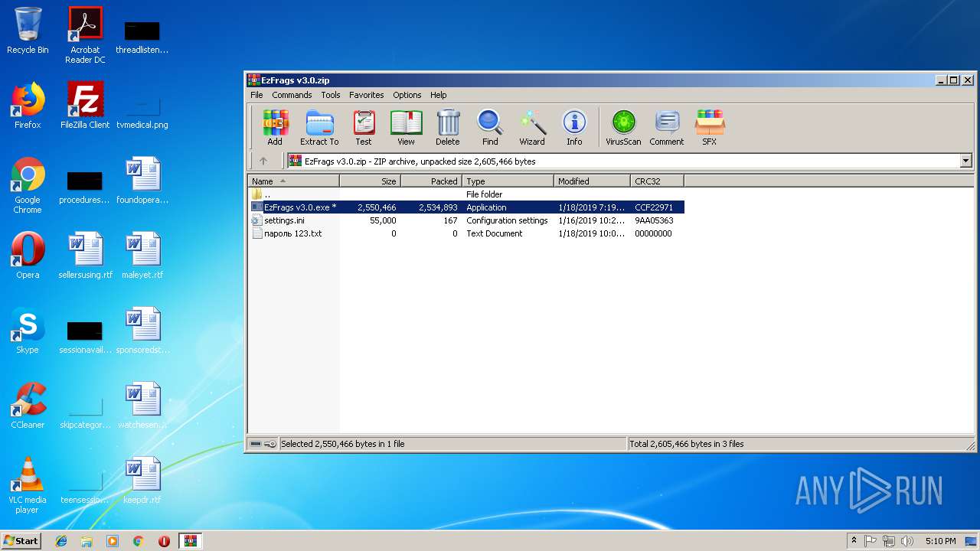980x551 pixels.
Task: Click the Extract To toolbar icon
Action: pos(319,127)
